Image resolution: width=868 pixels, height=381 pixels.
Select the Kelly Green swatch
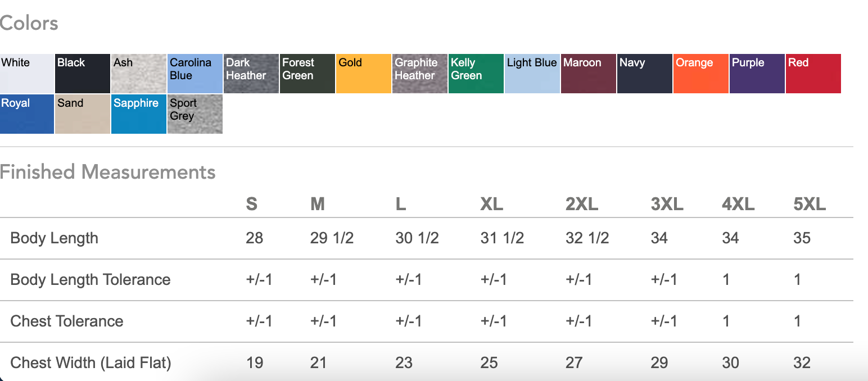point(476,74)
